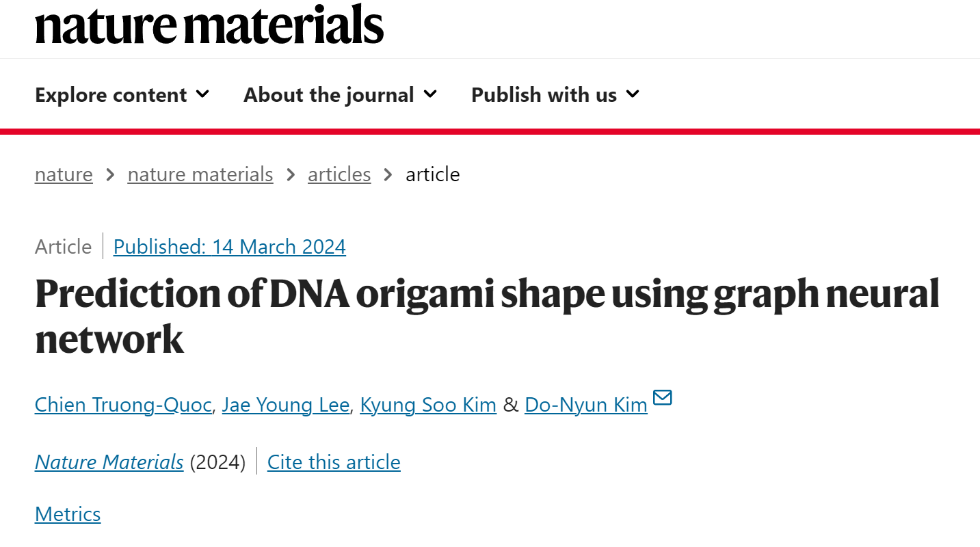Image resolution: width=980 pixels, height=547 pixels.
Task: Click the italic Nature Materials journal link
Action: pyautogui.click(x=109, y=462)
